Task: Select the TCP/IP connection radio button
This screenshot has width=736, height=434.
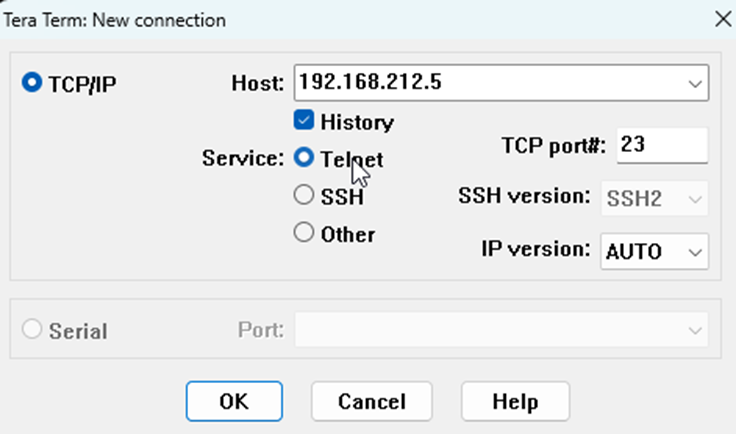Action: (x=32, y=82)
